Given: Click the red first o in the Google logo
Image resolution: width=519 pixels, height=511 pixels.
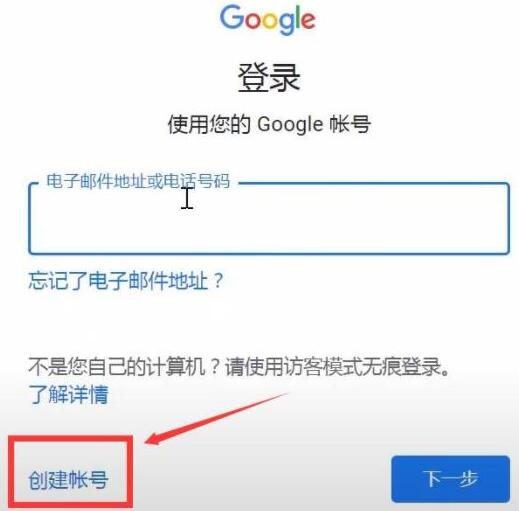Looking at the screenshot, I should tap(254, 21).
